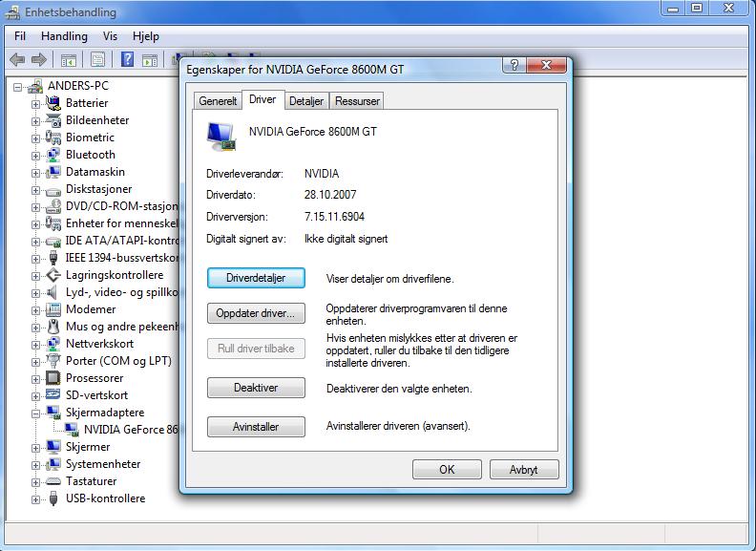
Task: Click the SD-vertskort icon
Action: (53, 394)
